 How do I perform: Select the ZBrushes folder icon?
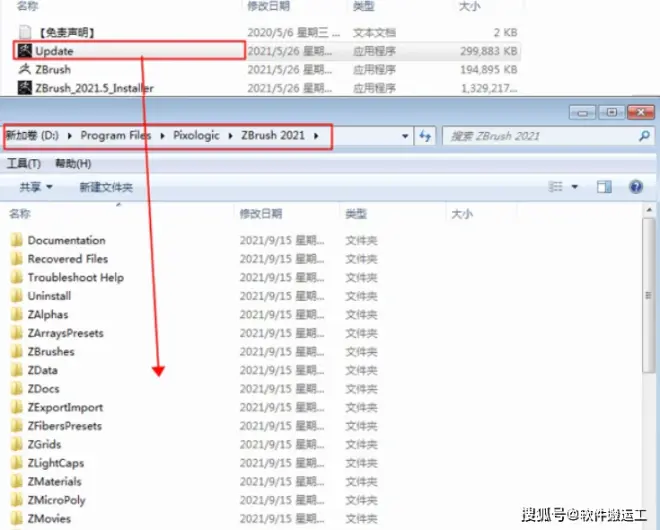[17, 352]
